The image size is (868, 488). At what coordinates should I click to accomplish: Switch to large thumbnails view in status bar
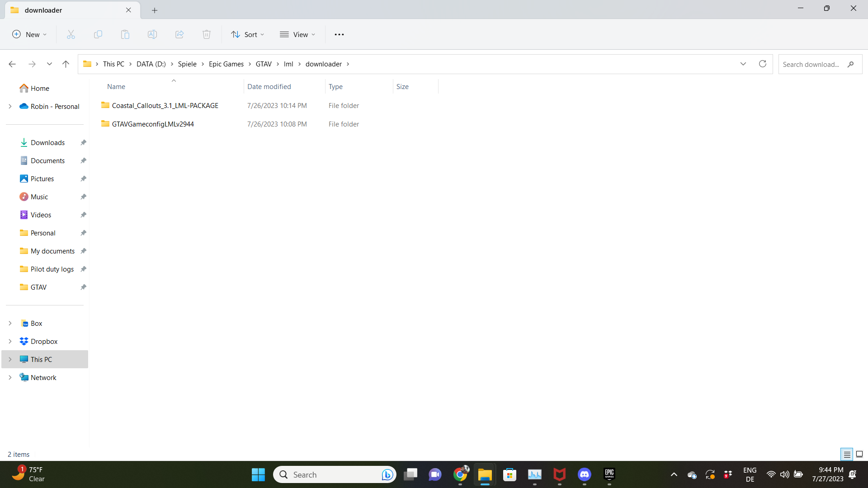tap(859, 454)
